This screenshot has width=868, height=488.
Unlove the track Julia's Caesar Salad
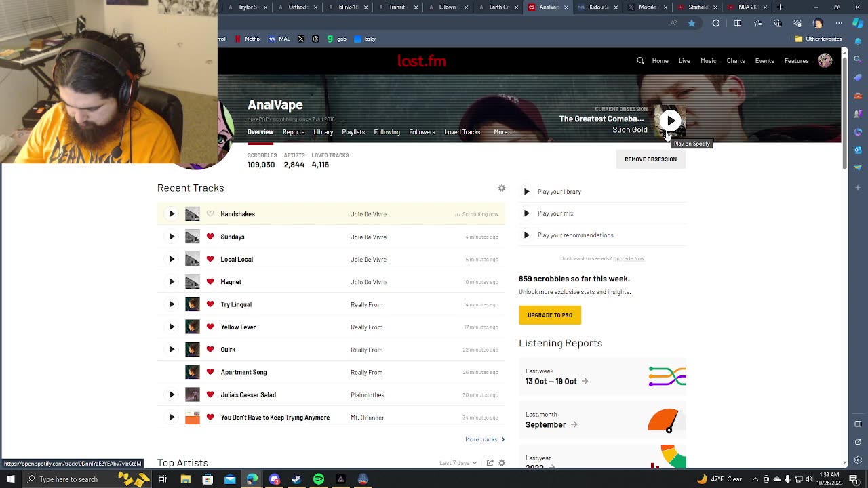(x=210, y=394)
